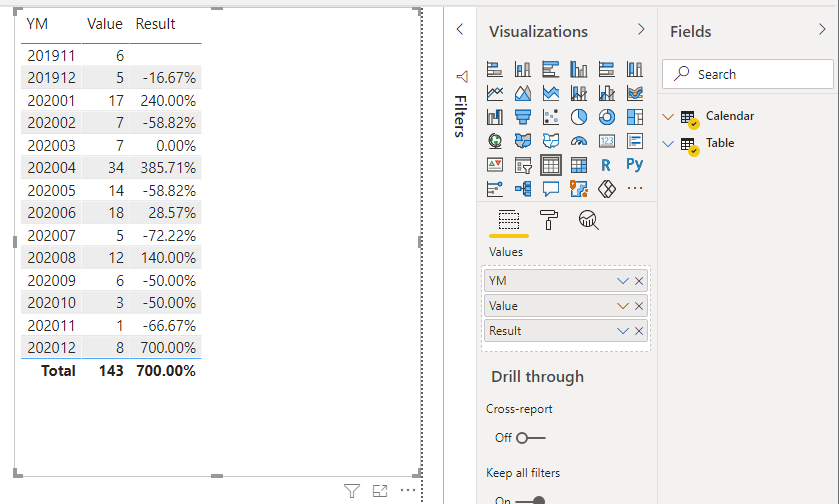This screenshot has height=504, width=839.
Task: Open the Value field dropdown arrow
Action: click(622, 306)
